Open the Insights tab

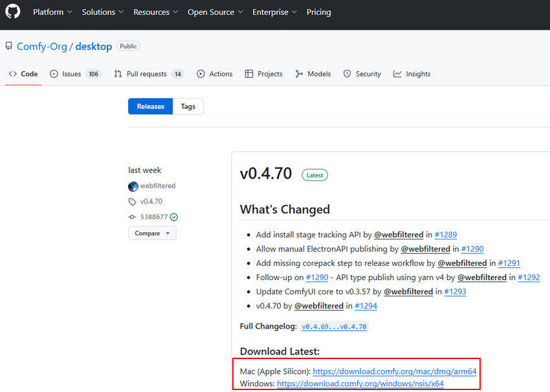click(x=412, y=74)
